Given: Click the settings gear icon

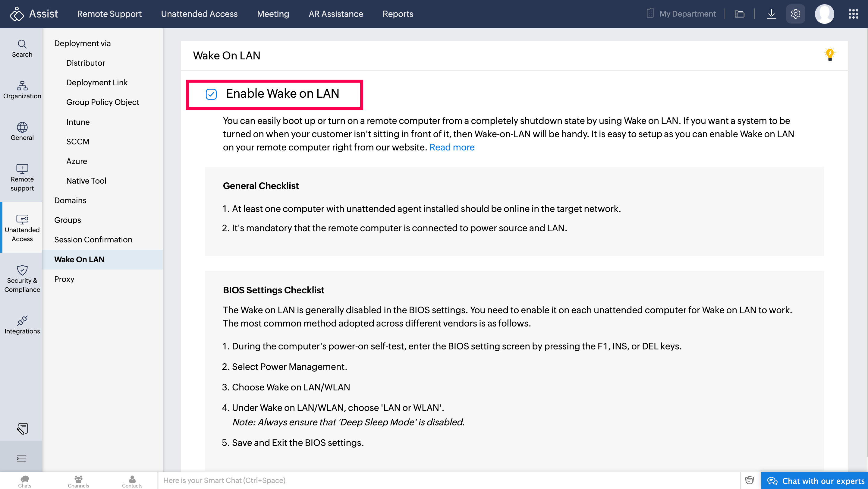Looking at the screenshot, I should [795, 14].
